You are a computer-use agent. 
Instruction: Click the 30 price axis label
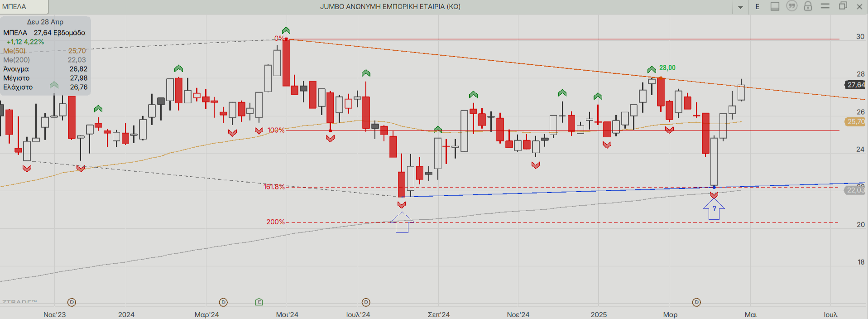click(860, 37)
